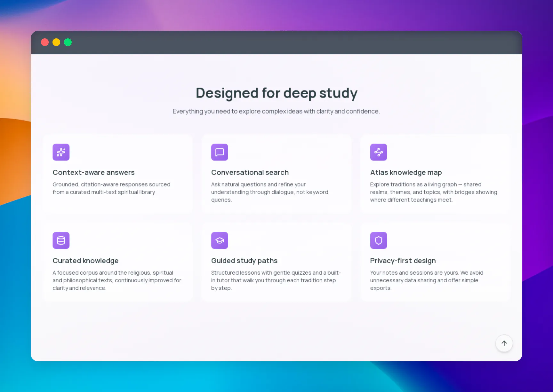Select the 'Privacy-first design' heading
The height and width of the screenshot is (392, 553).
pyautogui.click(x=403, y=261)
